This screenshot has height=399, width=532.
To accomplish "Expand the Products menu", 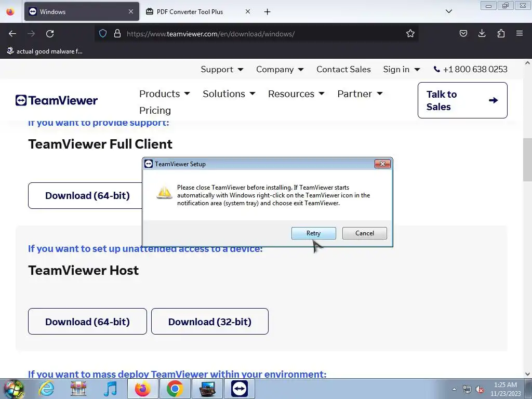I will coord(165,94).
